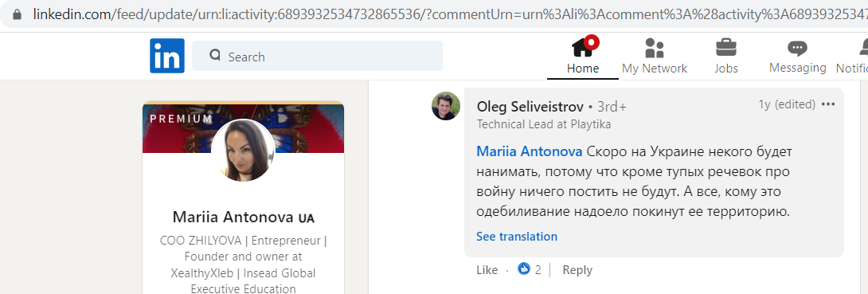The height and width of the screenshot is (294, 868).
Task: Open the Mariia Antonova mention link
Action: 530,151
